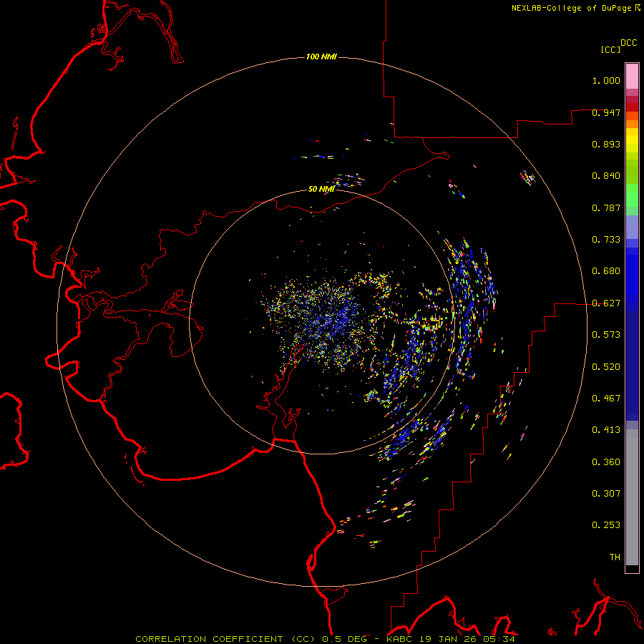Image resolution: width=644 pixels, height=644 pixels.
Task: Click the [CC] units label
Action: click(x=610, y=49)
